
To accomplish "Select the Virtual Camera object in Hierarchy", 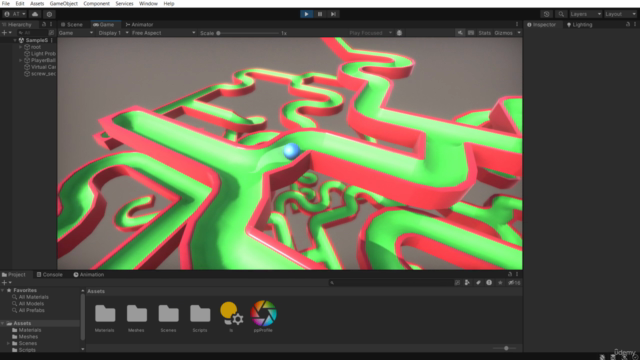I will [40, 67].
